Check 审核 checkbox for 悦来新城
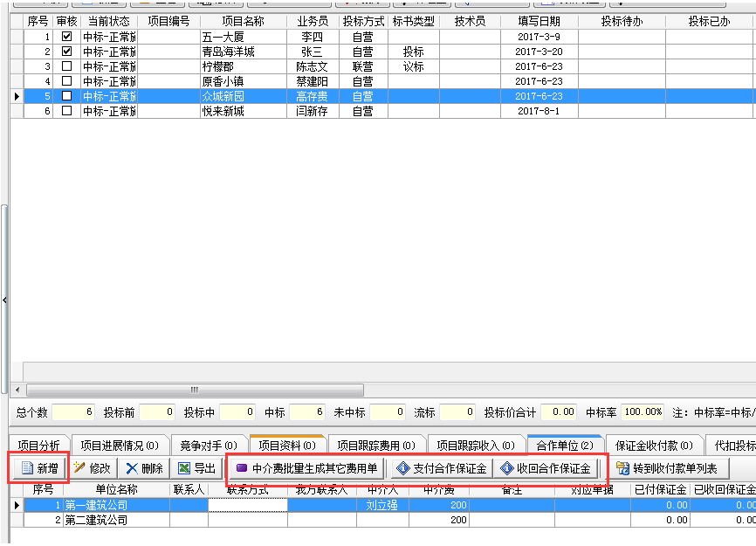This screenshot has width=756, height=546. tap(66, 111)
